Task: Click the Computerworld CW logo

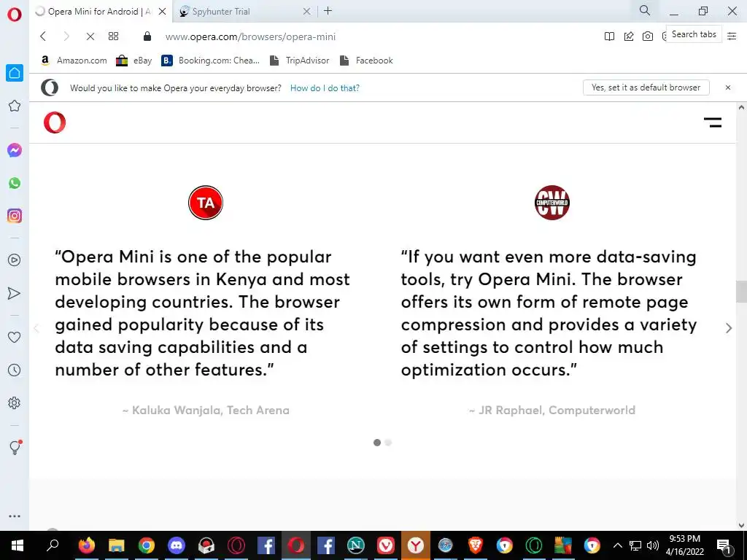Action: 552,203
